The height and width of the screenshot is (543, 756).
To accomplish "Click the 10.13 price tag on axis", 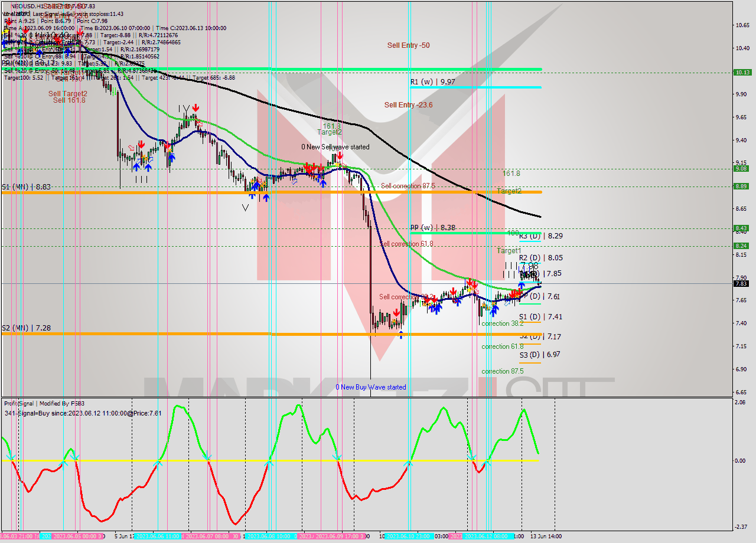I will pos(742,73).
